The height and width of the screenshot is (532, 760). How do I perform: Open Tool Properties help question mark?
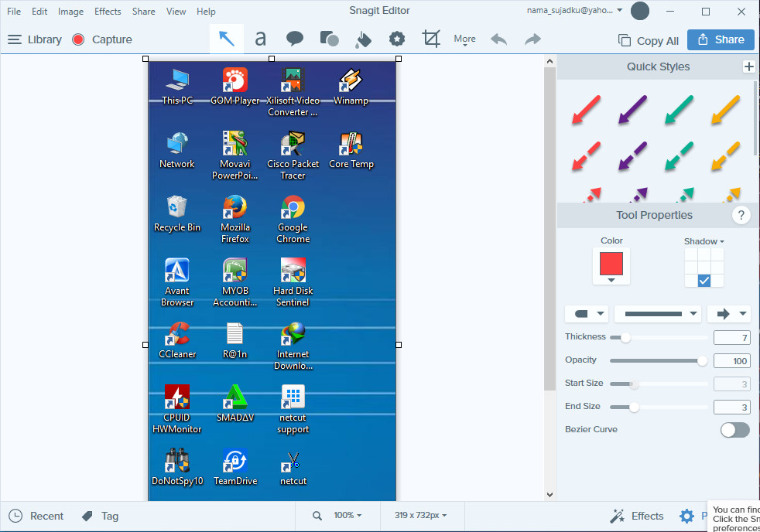point(741,215)
